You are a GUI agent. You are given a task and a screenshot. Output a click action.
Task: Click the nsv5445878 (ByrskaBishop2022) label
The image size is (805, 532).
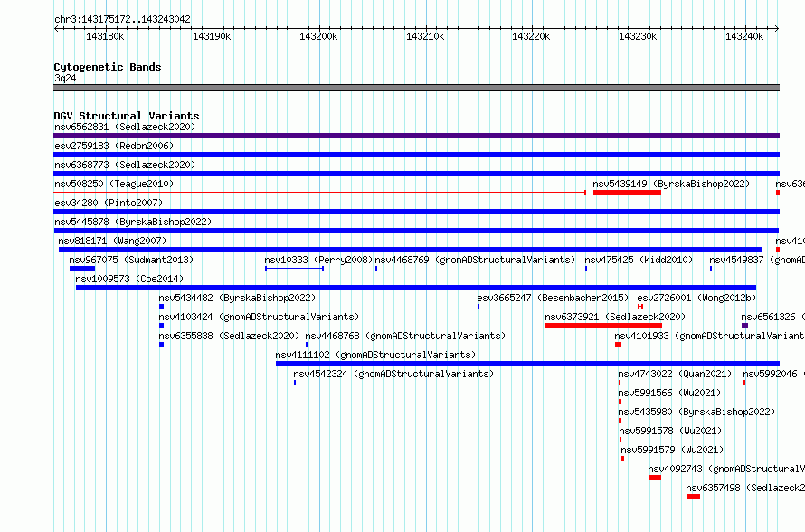coord(133,222)
